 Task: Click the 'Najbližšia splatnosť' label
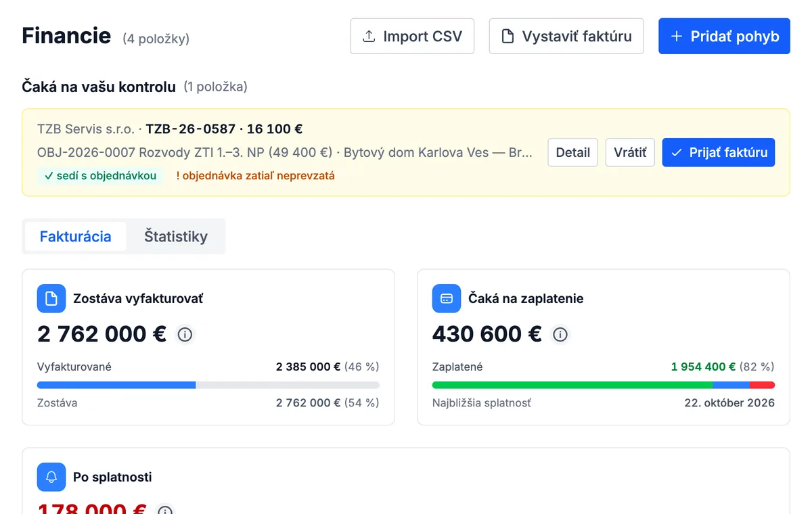[x=482, y=402]
